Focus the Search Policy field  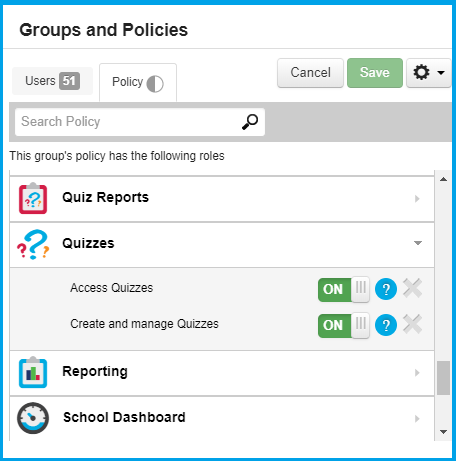(x=140, y=122)
